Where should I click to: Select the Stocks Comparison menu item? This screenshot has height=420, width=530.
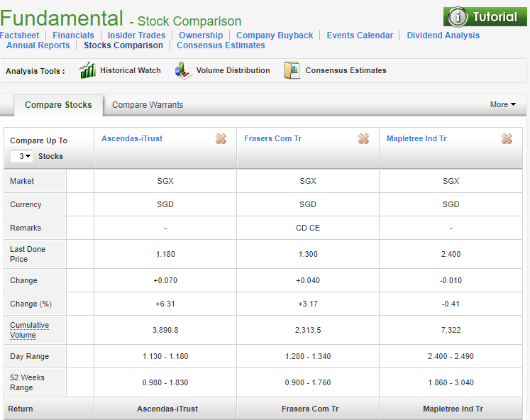pyautogui.click(x=123, y=45)
